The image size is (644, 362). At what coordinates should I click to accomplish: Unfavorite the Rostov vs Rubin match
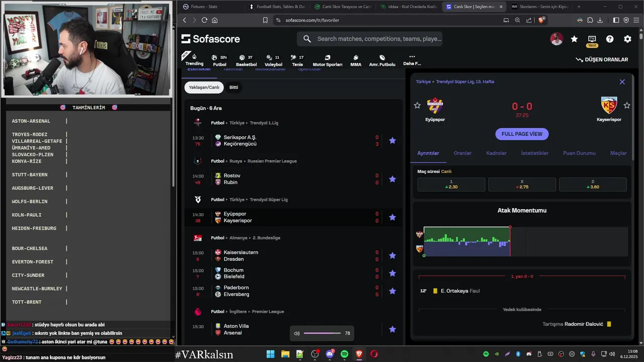point(392,179)
